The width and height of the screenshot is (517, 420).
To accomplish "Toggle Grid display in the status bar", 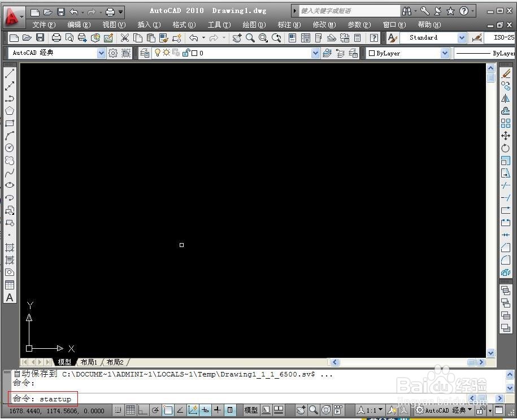I will 131,410.
